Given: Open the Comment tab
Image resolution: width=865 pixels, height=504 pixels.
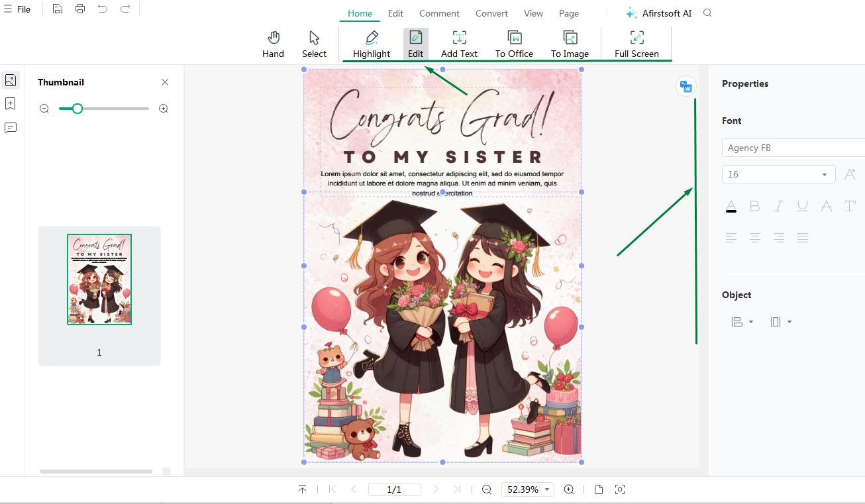Looking at the screenshot, I should click(439, 13).
